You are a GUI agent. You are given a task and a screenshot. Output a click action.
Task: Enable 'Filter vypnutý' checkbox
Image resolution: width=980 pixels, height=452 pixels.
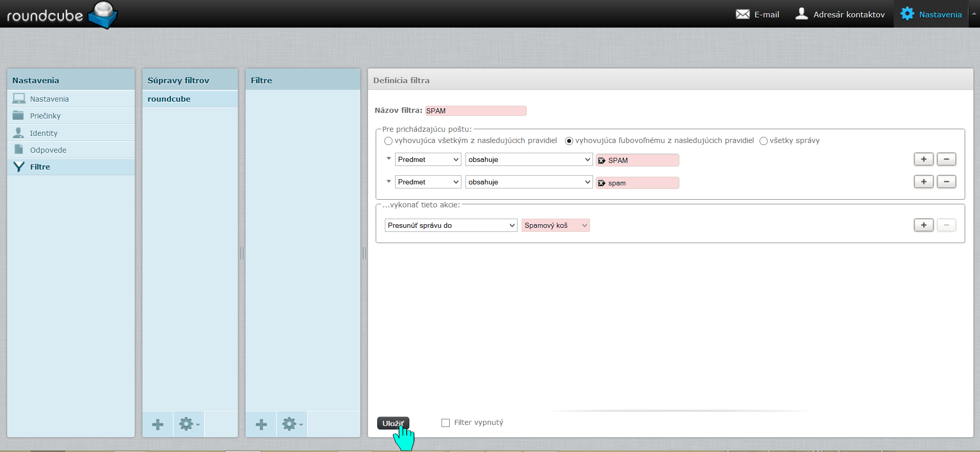(x=446, y=423)
